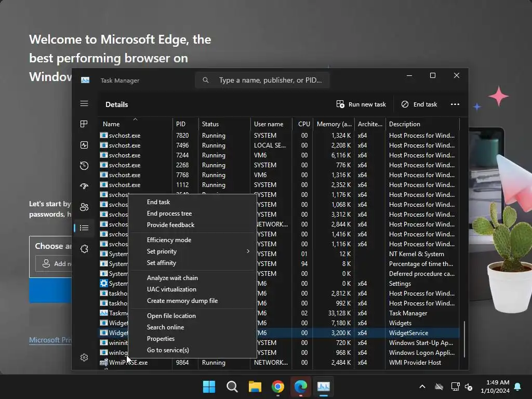Choose End task in context menu
532x399 pixels.
(193, 202)
